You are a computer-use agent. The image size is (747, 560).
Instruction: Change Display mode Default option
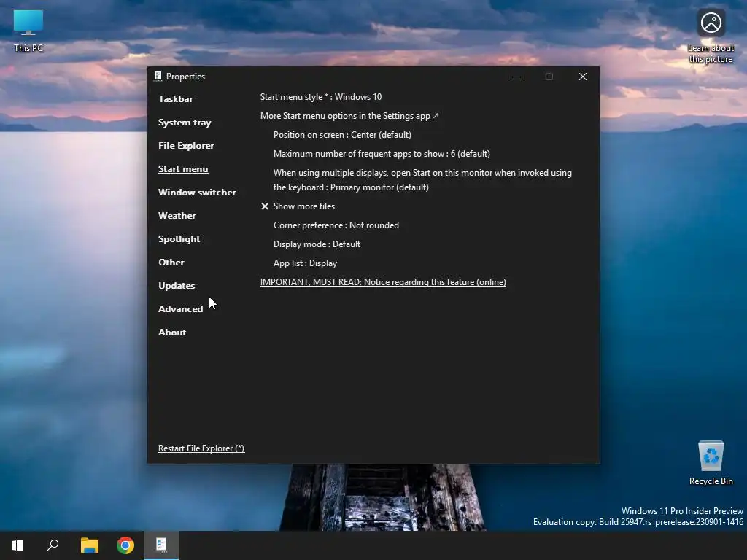[x=317, y=244]
